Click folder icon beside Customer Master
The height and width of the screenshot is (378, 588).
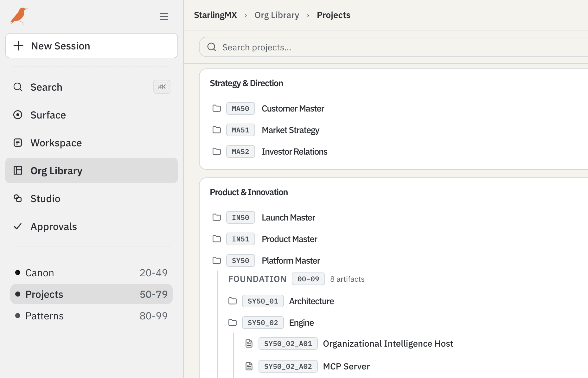217,108
